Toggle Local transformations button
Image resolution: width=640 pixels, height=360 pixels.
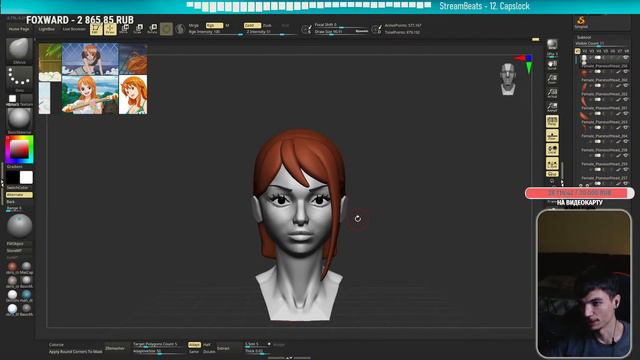(552, 149)
